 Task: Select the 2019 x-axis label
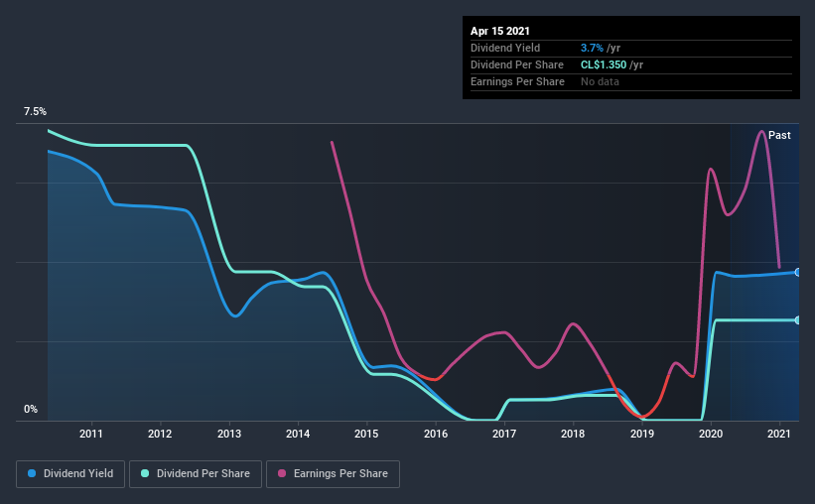coord(642,434)
